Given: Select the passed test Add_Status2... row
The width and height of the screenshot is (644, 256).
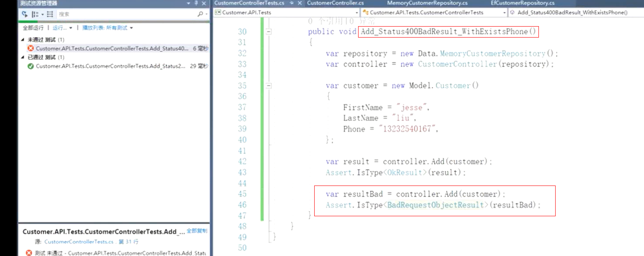Looking at the screenshot, I should tap(118, 66).
